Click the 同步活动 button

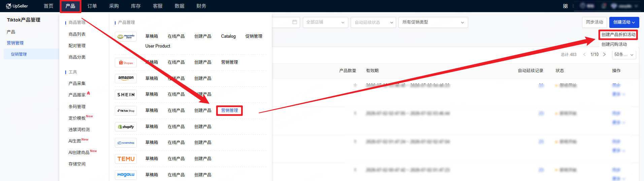594,22
